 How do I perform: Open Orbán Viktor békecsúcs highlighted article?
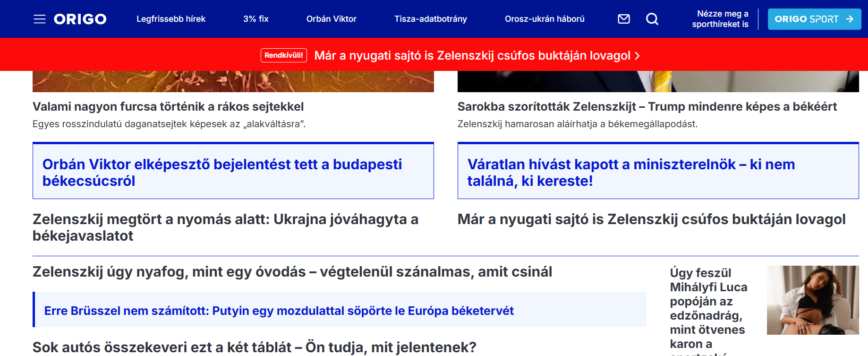pos(222,172)
